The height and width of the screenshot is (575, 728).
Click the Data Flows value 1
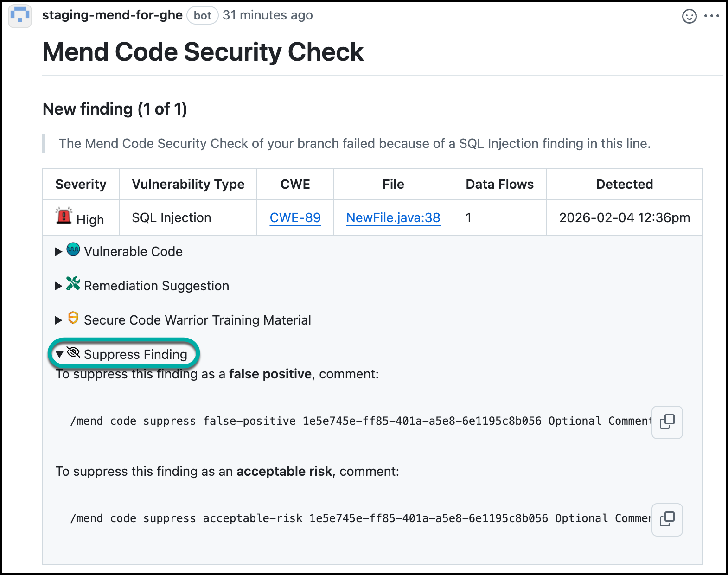[x=469, y=217]
